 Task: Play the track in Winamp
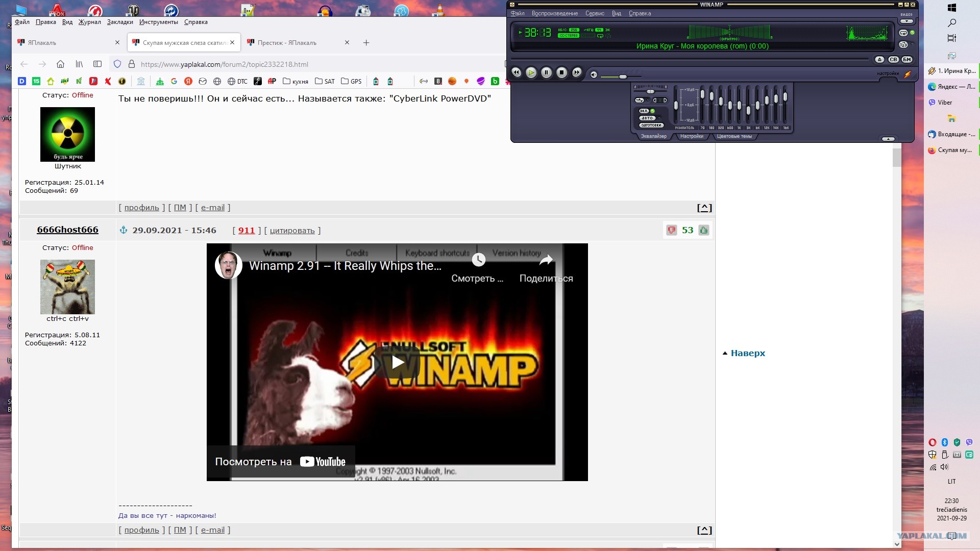point(531,73)
